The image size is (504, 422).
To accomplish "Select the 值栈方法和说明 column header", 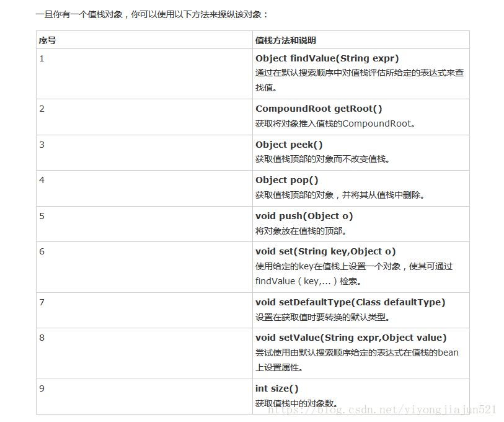I will coord(285,40).
